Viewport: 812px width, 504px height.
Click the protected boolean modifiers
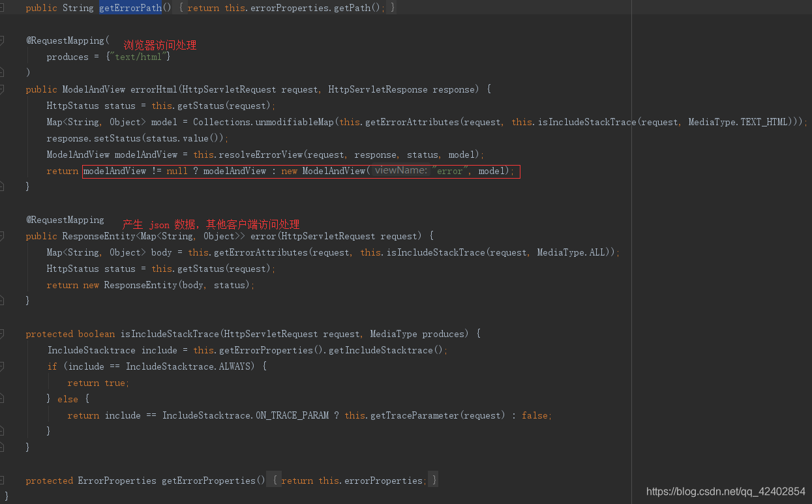point(70,334)
